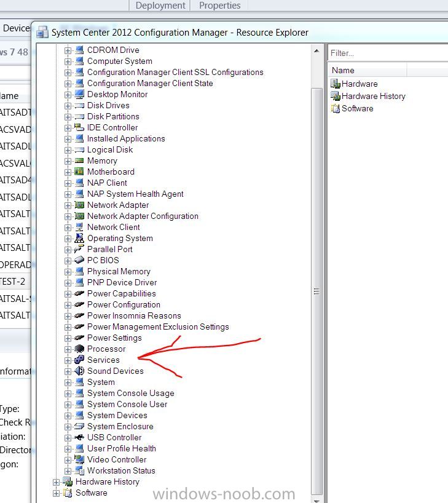
Task: Click the tree vertical scrollbar thumb
Action: (316, 291)
